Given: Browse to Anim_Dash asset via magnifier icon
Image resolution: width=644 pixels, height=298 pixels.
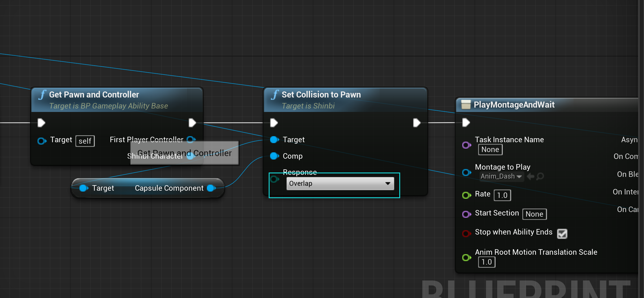Looking at the screenshot, I should tap(540, 176).
